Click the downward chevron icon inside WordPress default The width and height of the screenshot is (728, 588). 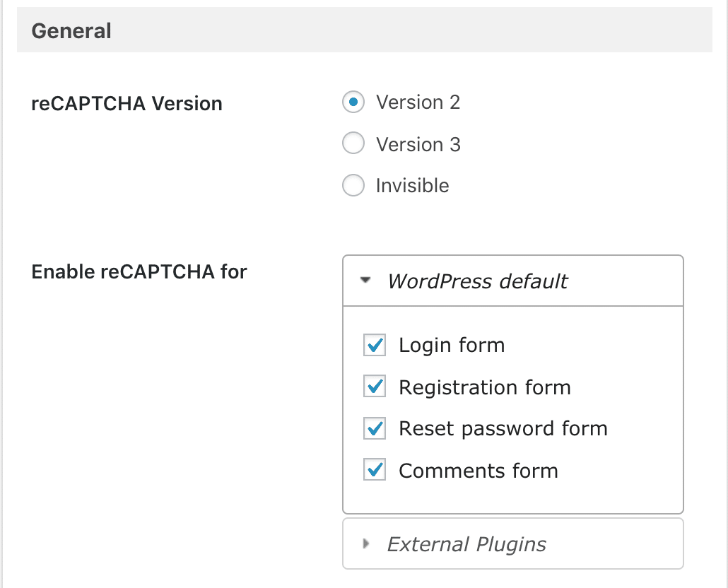coord(366,281)
